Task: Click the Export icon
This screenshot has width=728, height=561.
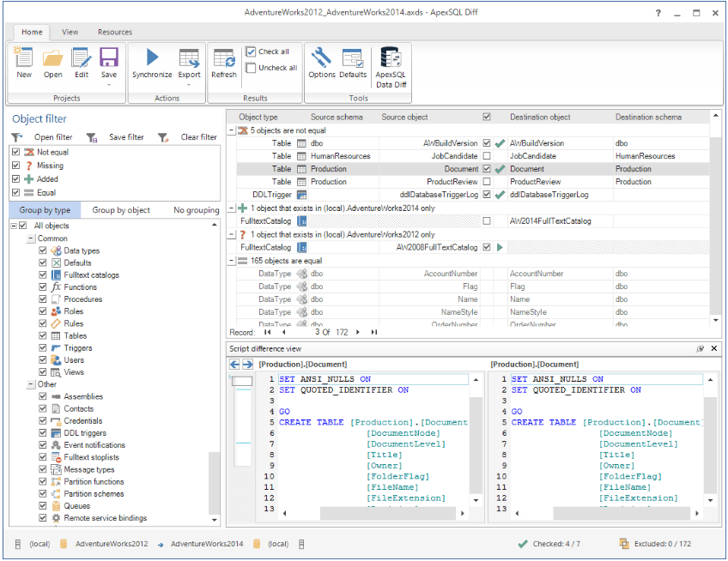Action: click(x=189, y=58)
